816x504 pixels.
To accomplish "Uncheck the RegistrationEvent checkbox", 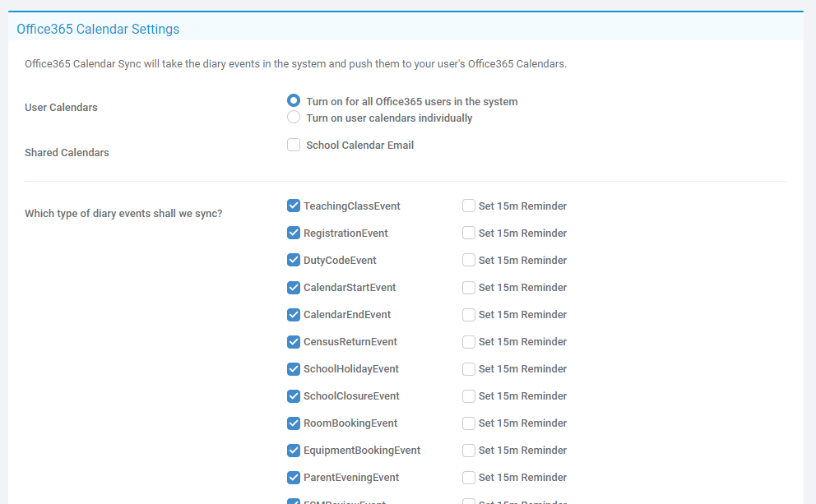I will click(294, 234).
